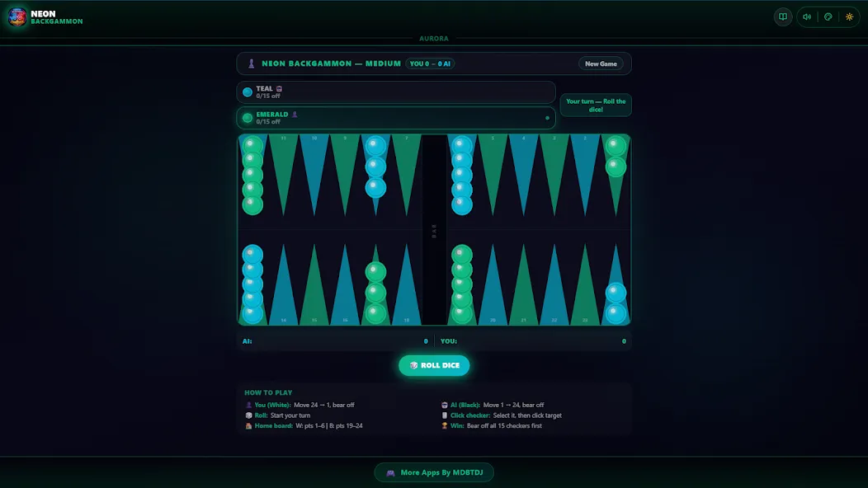Click the NEON BACKGAMMON — MEDIUM title

331,63
